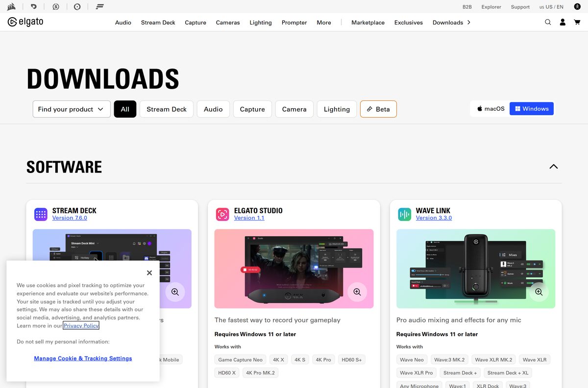Collapse the Software section
The image size is (588, 388).
point(553,167)
